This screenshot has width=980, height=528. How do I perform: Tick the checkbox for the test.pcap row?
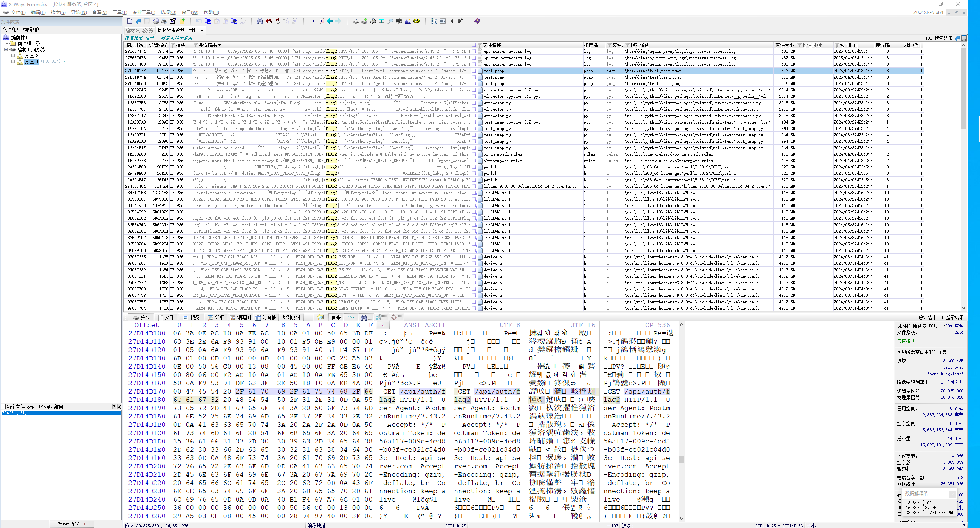click(x=474, y=71)
